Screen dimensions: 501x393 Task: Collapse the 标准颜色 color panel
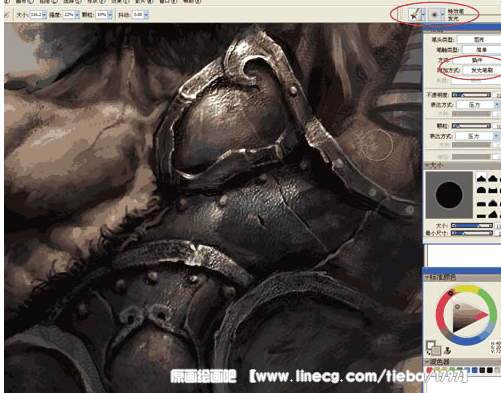click(x=427, y=277)
